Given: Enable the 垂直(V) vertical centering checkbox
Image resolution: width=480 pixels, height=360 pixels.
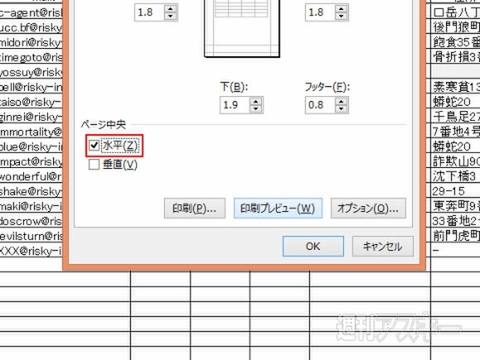Looking at the screenshot, I should (x=94, y=164).
